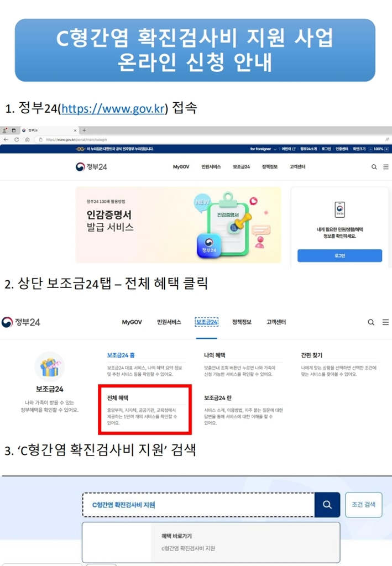Click the 인감증명서 발급 서비스 banner
392x566 pixels.
[178, 225]
